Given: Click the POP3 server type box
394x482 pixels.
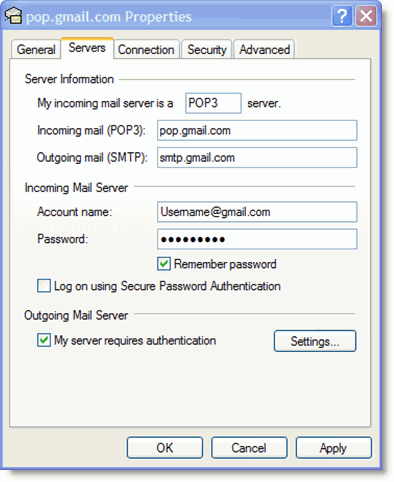Looking at the screenshot, I should pos(213,103).
